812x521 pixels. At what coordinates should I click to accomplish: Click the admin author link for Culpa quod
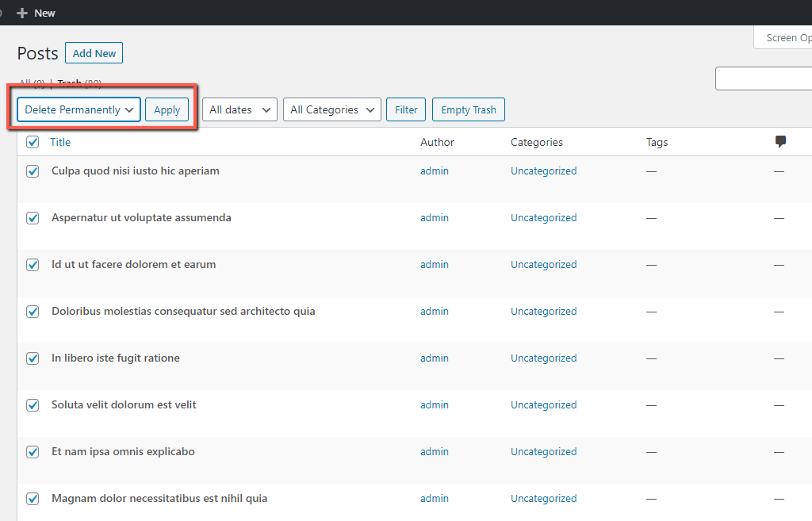(435, 171)
